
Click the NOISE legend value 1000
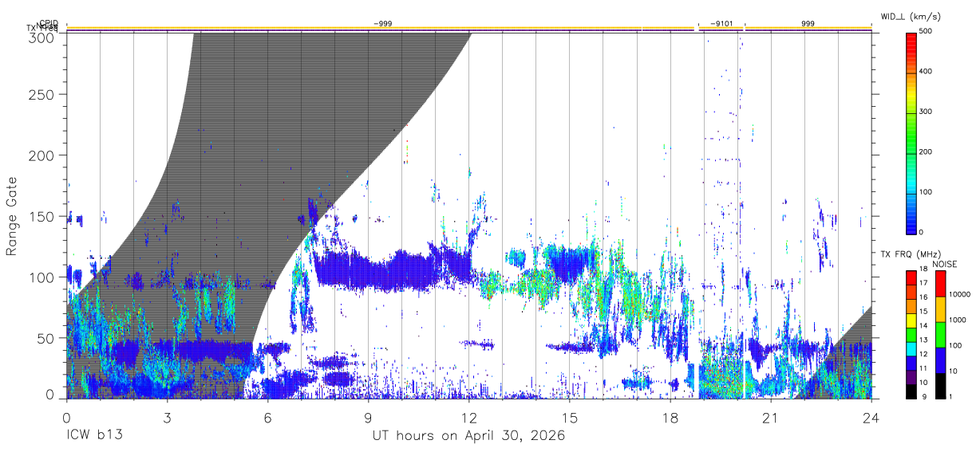tap(957, 320)
